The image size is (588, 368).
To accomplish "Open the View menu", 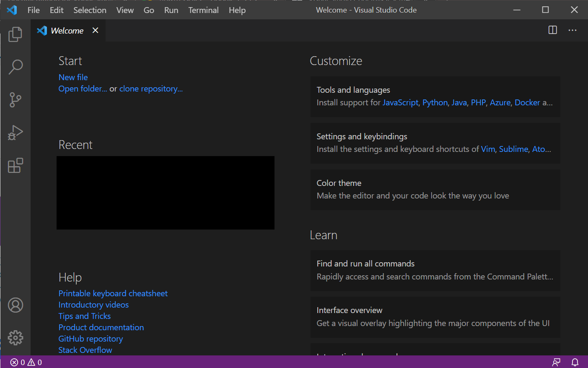I will click(125, 10).
